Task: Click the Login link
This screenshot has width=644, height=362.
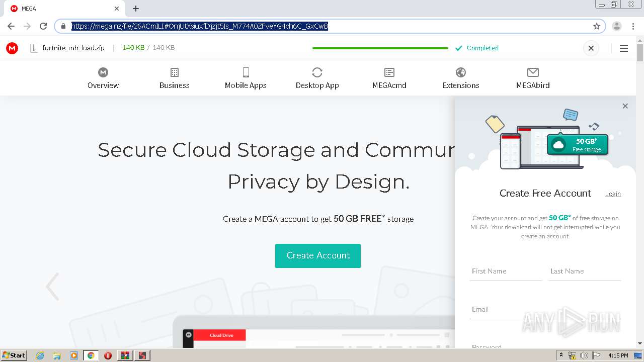Action: pos(613,194)
